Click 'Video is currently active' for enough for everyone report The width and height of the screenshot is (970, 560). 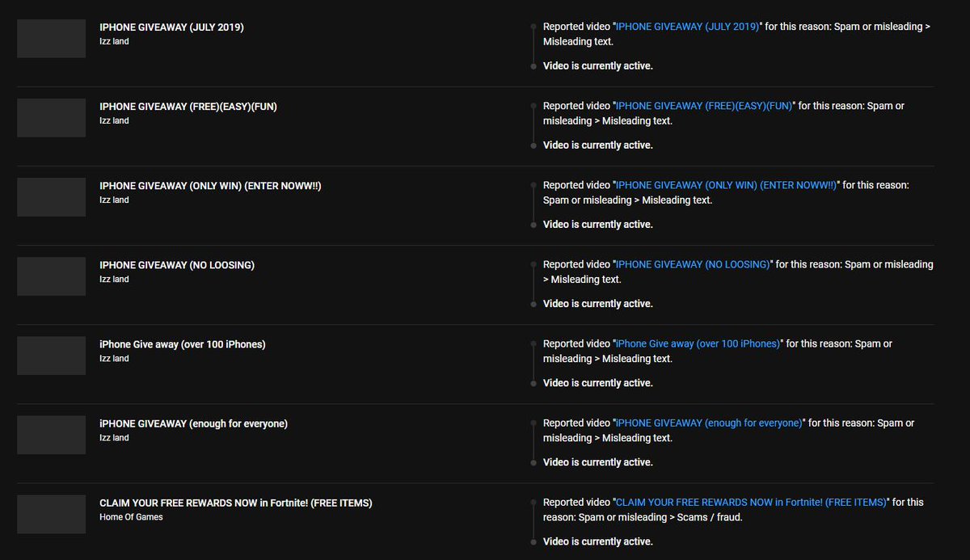[x=597, y=461]
